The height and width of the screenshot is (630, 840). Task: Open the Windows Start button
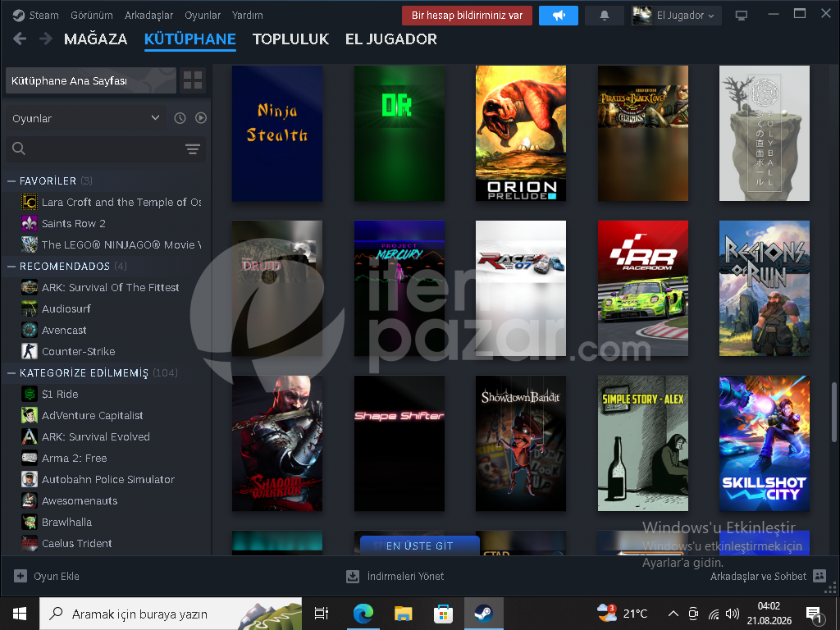[x=20, y=614]
